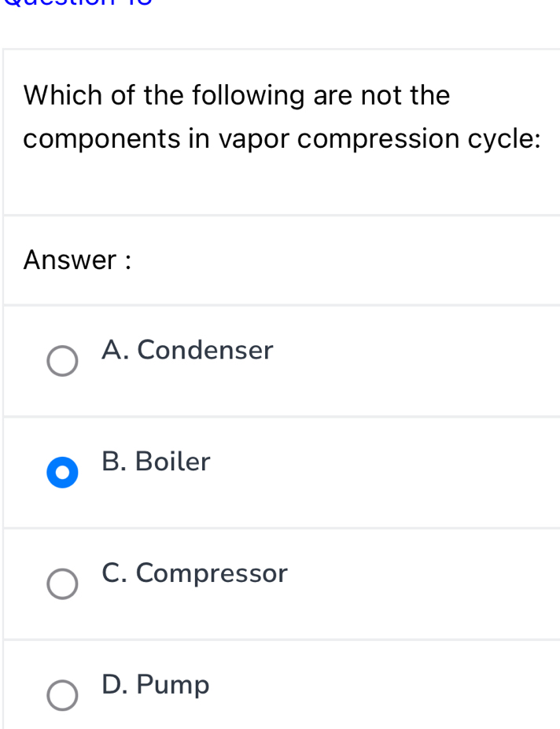The width and height of the screenshot is (560, 729).
Task: Click the Condenser option label text
Action: pos(187,351)
